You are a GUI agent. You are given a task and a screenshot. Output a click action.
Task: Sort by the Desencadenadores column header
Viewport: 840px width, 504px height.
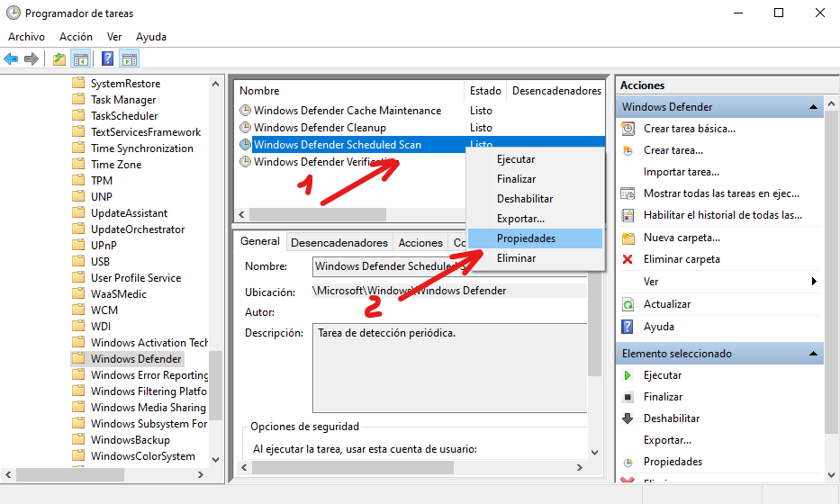[x=556, y=91]
